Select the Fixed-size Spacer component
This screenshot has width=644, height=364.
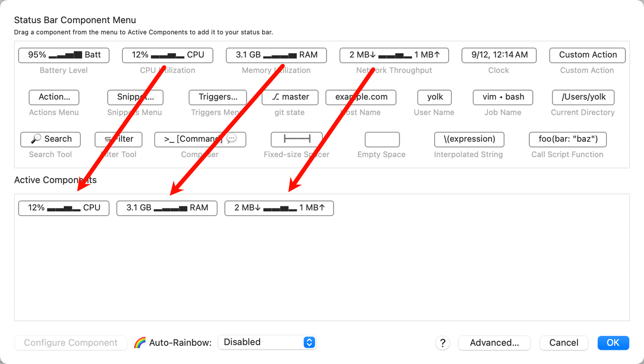coord(296,139)
